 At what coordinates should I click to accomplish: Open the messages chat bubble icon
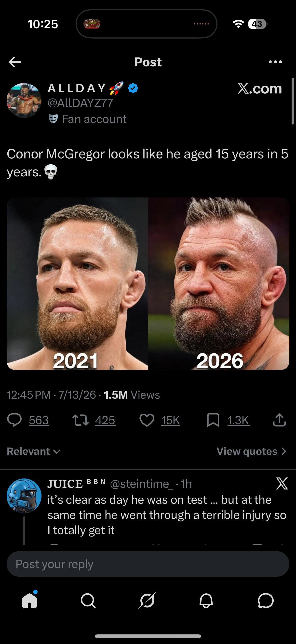point(266,601)
